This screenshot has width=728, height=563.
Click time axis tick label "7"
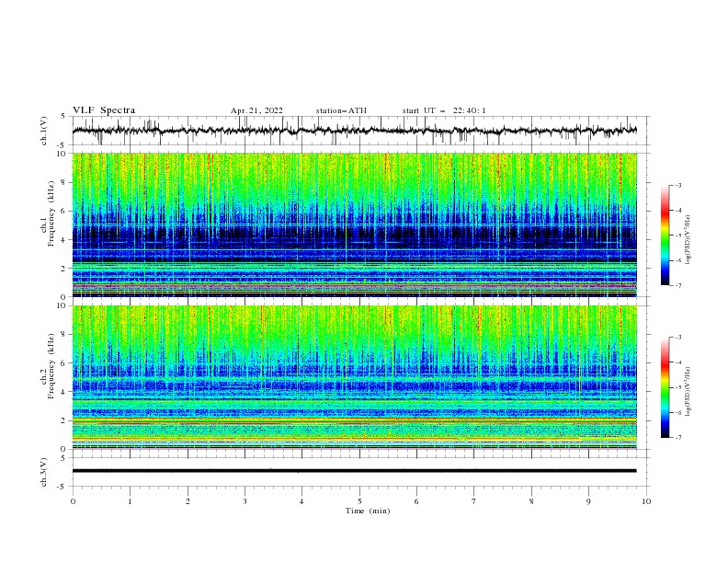[x=474, y=501]
